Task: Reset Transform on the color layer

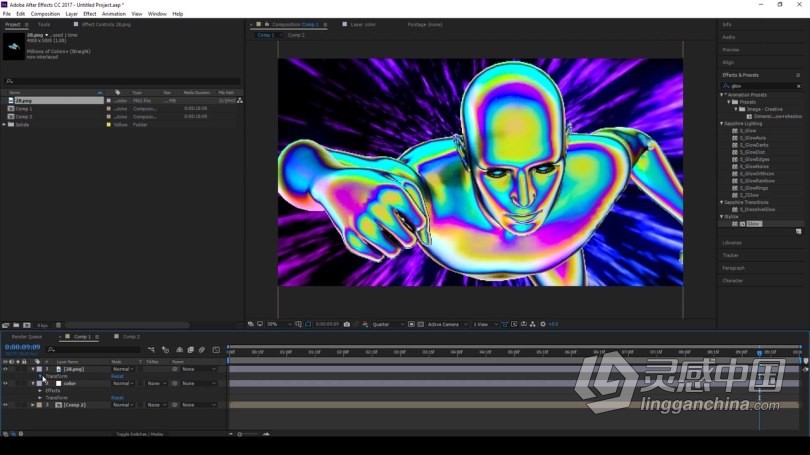Action: pos(117,398)
